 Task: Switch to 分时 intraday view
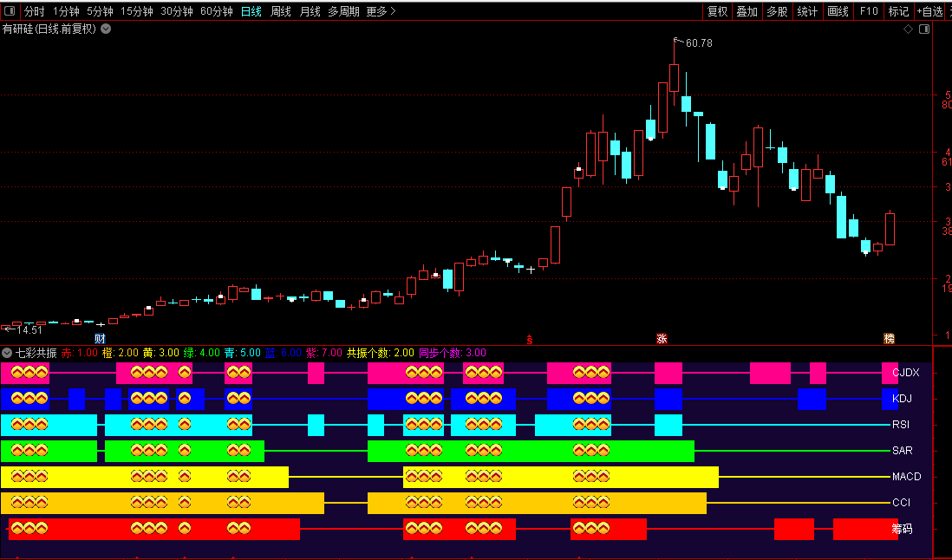click(34, 11)
